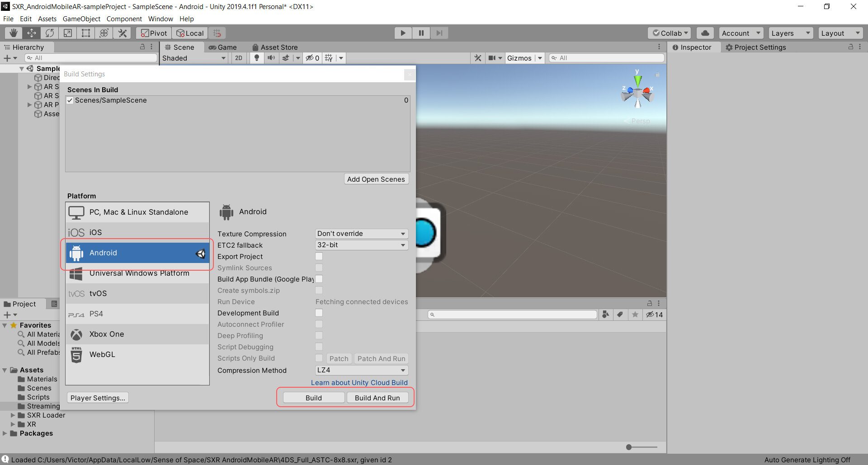Open the Layout dropdown
This screenshot has height=465, width=868.
click(840, 33)
